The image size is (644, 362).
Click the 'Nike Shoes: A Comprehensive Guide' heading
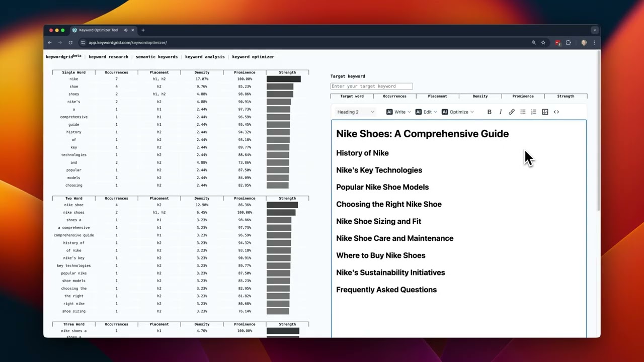tap(422, 134)
